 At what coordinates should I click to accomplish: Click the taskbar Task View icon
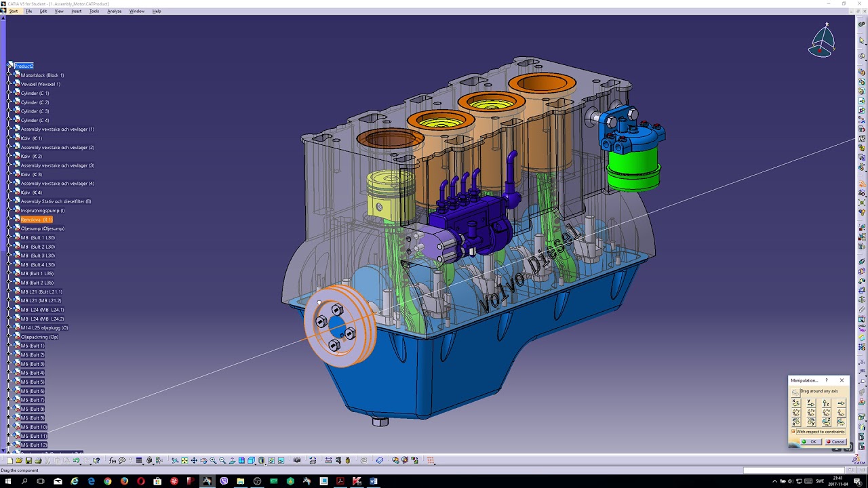point(41,481)
